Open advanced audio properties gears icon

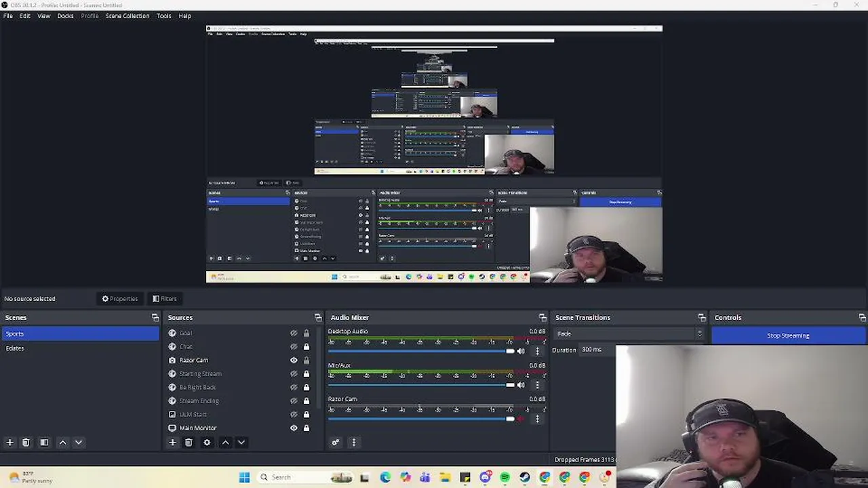pos(335,443)
